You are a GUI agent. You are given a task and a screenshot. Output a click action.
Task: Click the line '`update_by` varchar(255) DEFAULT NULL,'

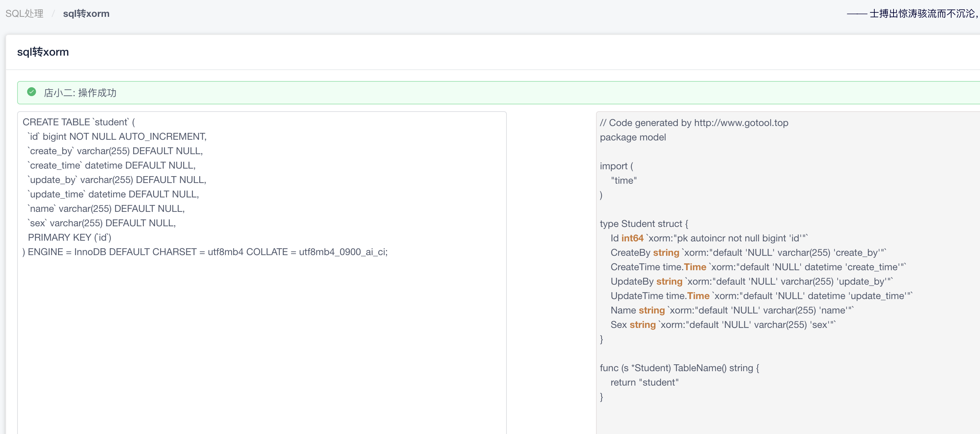pyautogui.click(x=117, y=180)
